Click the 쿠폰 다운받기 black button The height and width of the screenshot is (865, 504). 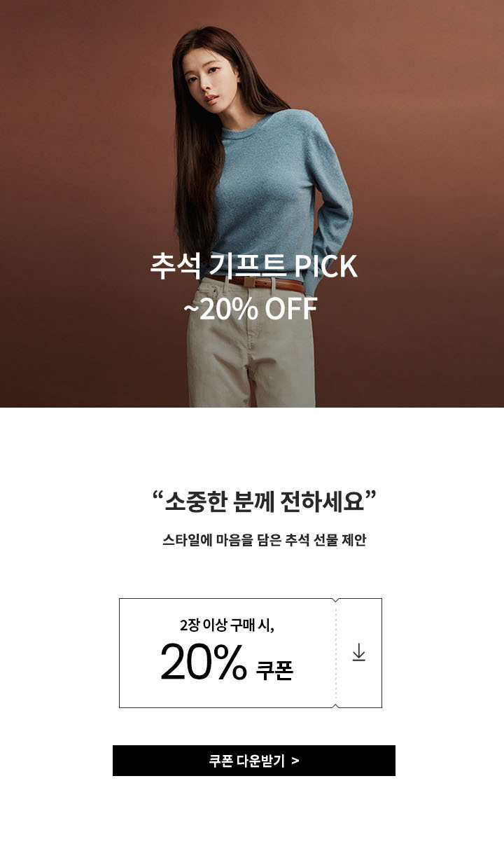coord(254,761)
